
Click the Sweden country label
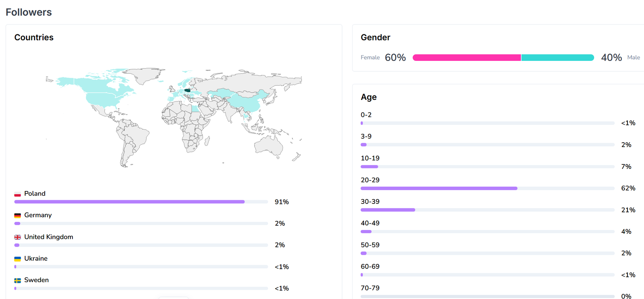[36, 280]
